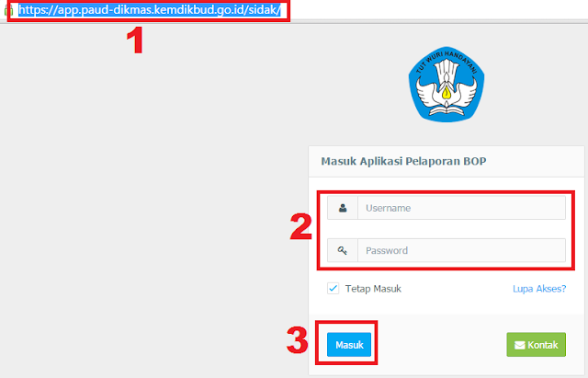Image resolution: width=588 pixels, height=378 pixels.
Task: Open the Lupa Akses? link
Action: [539, 289]
